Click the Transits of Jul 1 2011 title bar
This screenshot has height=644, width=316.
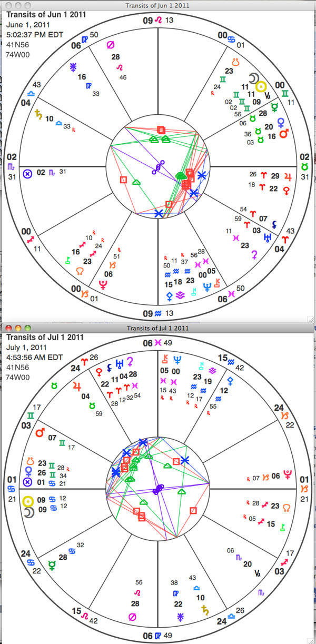coord(158,328)
